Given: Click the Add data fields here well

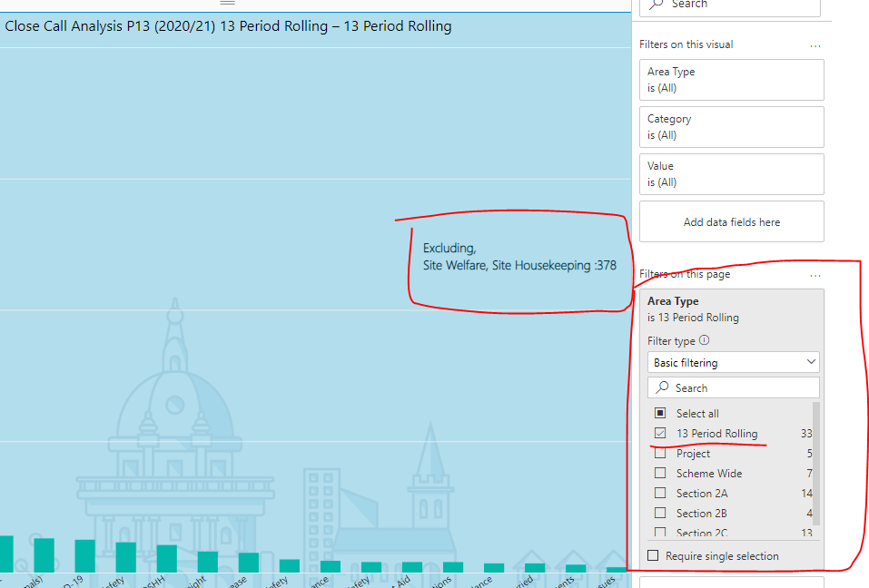Looking at the screenshot, I should point(732,221).
